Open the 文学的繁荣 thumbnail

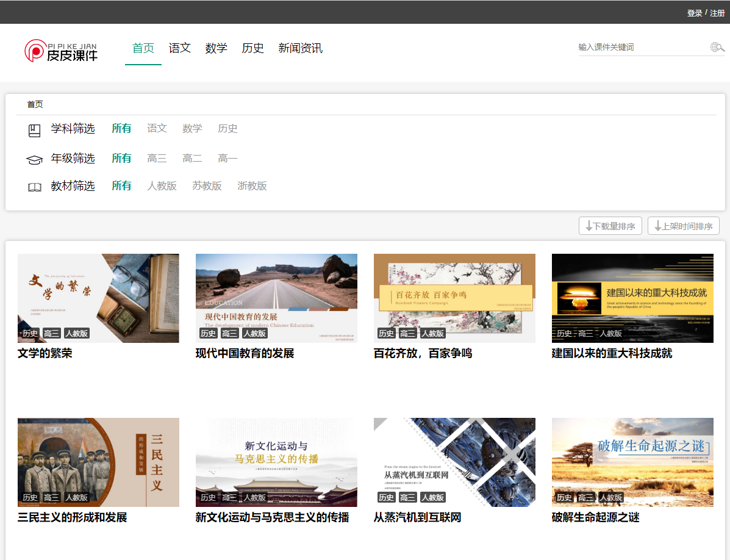coord(98,298)
